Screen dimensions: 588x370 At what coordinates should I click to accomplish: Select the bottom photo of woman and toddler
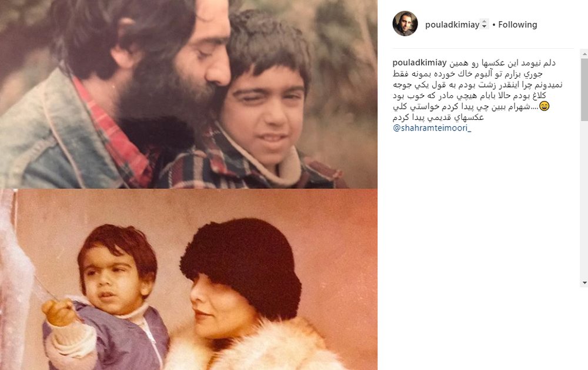click(189, 280)
